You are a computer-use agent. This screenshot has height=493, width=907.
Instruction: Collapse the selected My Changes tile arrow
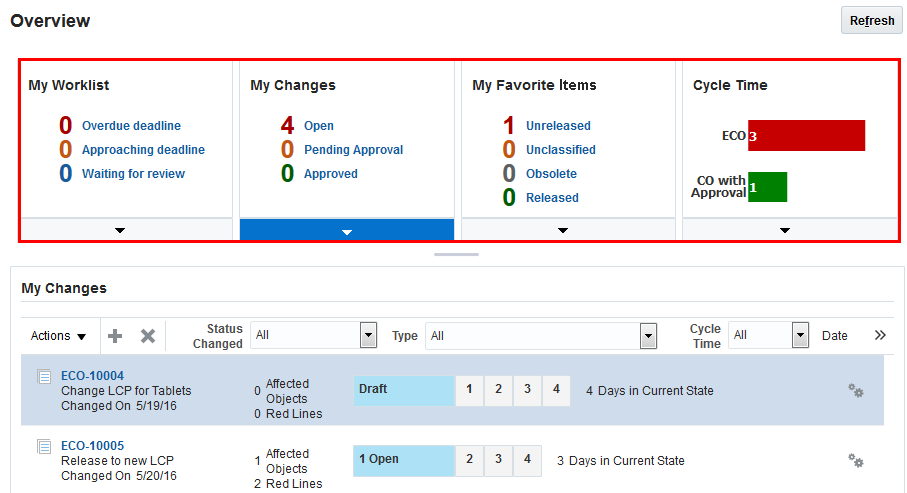[347, 231]
